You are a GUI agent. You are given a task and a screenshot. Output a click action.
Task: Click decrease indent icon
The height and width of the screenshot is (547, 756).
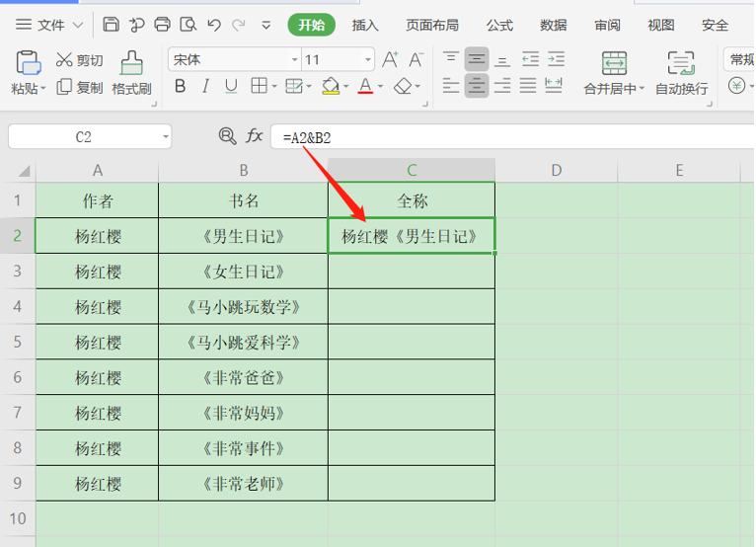click(530, 59)
